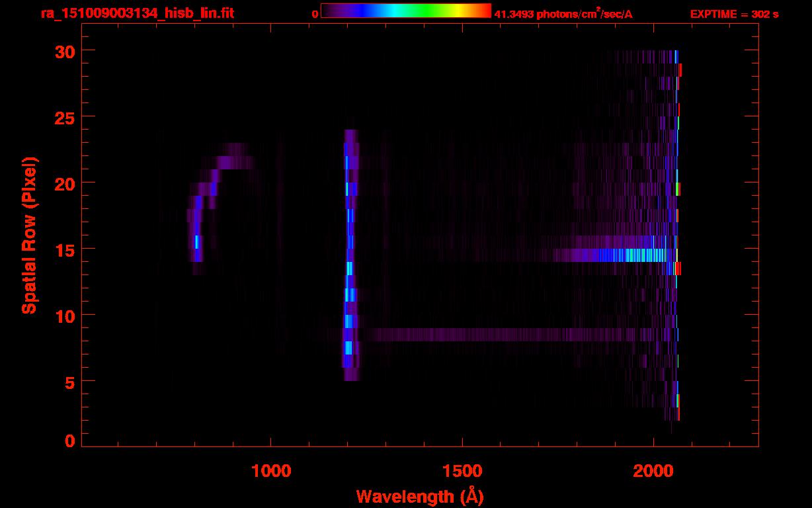Click the 2000 wavelength tick label

(x=653, y=471)
